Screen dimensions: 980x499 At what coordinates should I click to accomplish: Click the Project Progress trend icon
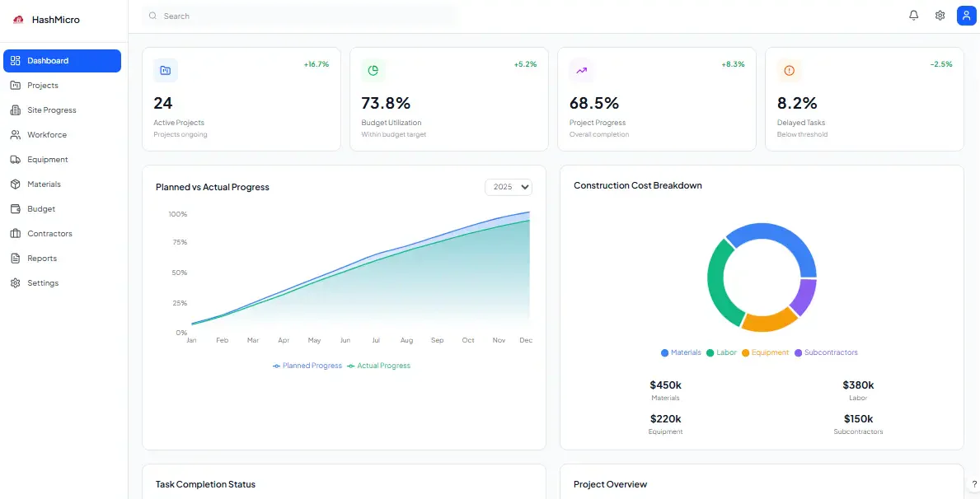pyautogui.click(x=581, y=71)
